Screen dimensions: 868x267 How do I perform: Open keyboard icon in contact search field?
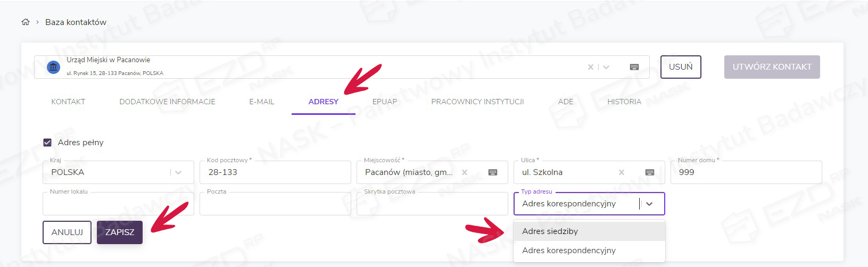point(634,67)
